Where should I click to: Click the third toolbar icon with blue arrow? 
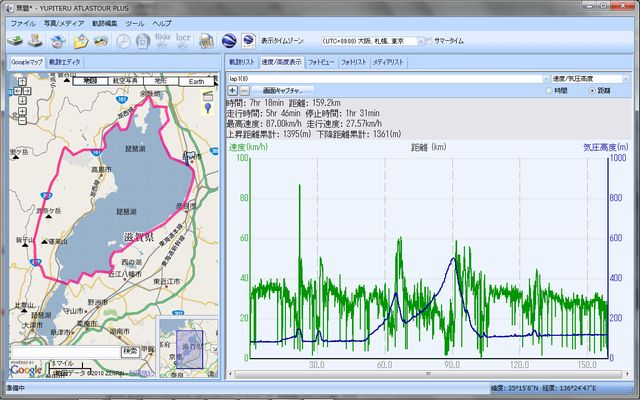coord(58,41)
